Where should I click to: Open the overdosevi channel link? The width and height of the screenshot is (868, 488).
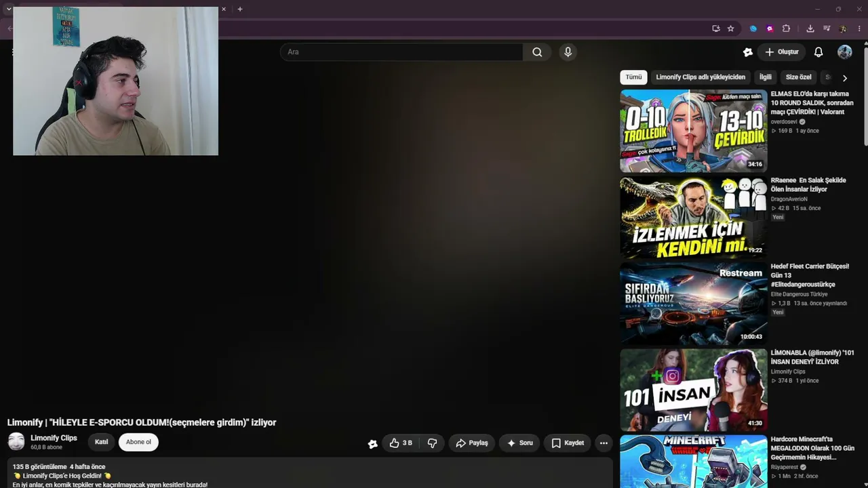pyautogui.click(x=784, y=122)
